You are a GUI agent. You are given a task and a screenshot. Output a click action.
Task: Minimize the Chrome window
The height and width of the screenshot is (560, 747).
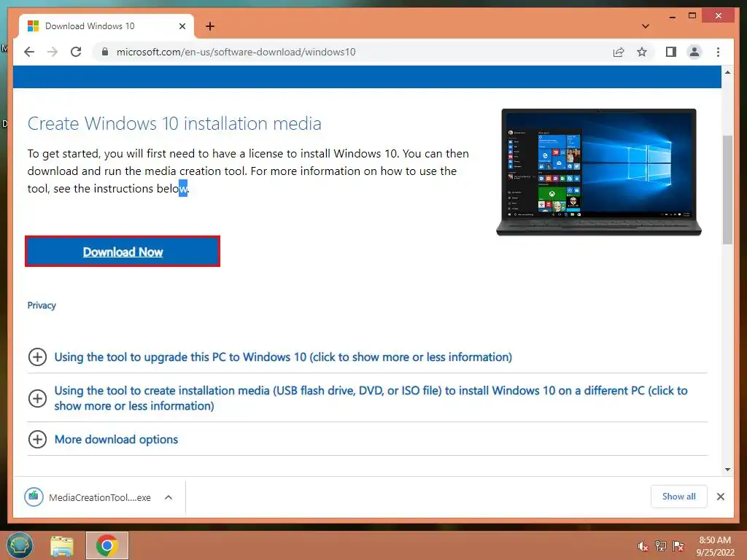[672, 16]
